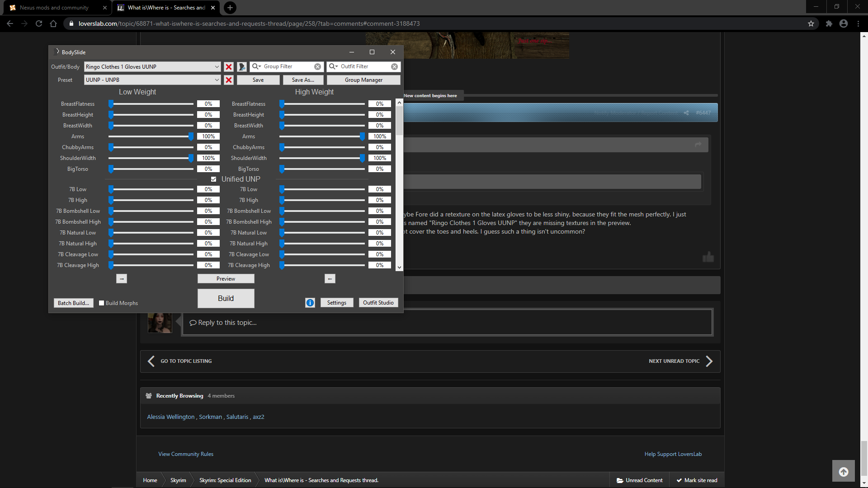Image resolution: width=868 pixels, height=488 pixels.
Task: Click Help Support LoversLab link
Action: coord(673,454)
